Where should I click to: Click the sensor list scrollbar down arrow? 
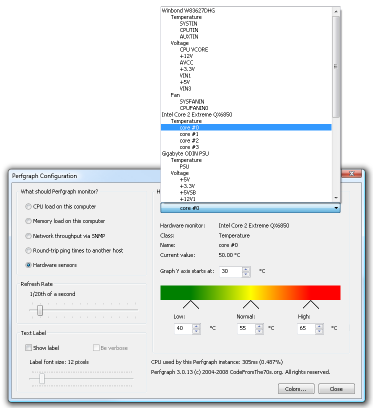336,198
